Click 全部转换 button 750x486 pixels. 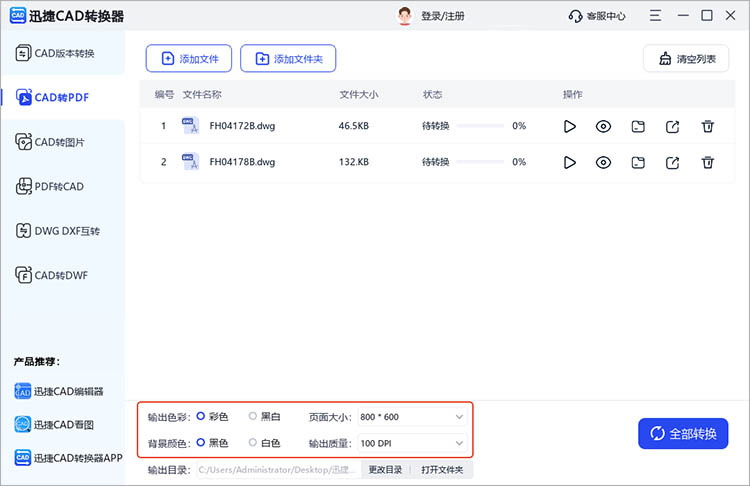[683, 433]
